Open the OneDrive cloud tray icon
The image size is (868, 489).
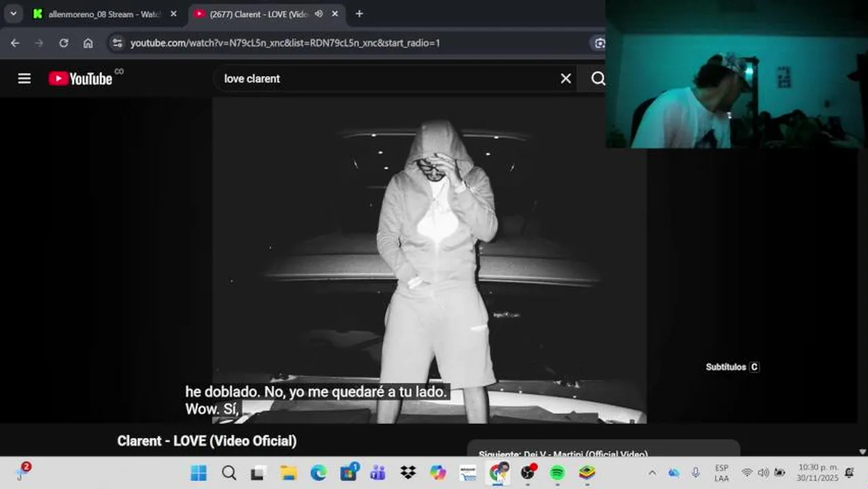pos(674,473)
